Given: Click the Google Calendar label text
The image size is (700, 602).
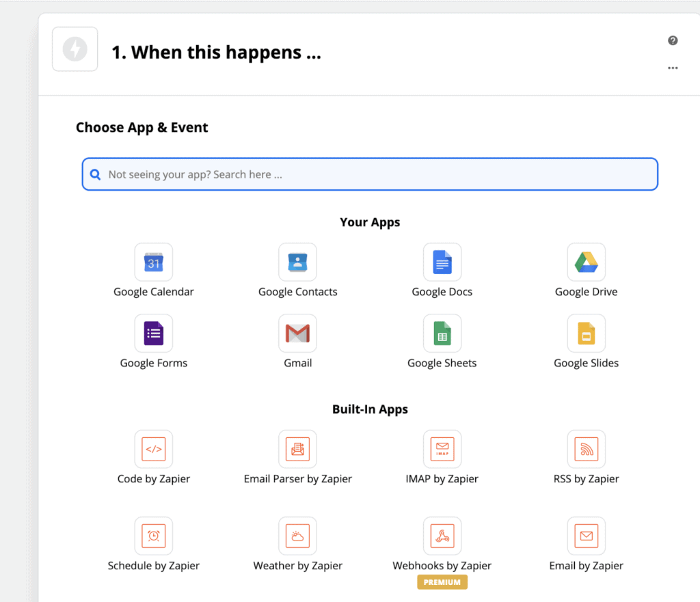Looking at the screenshot, I should click(154, 292).
